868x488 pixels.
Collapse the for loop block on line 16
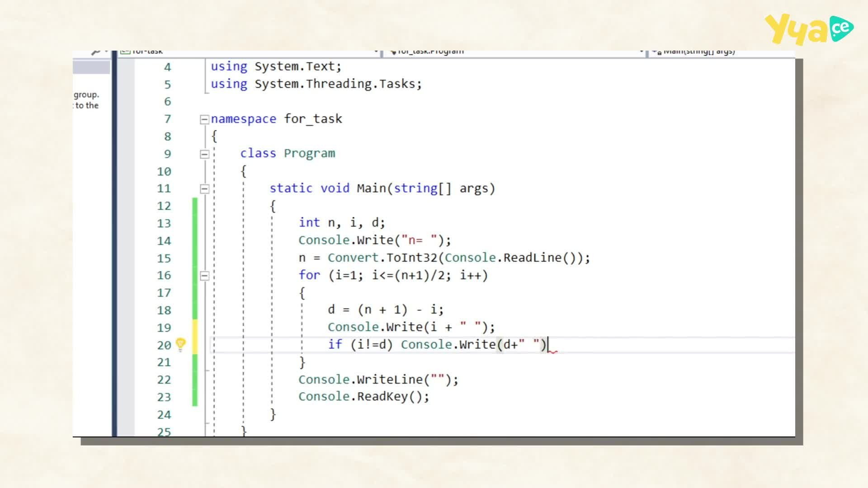[204, 276]
